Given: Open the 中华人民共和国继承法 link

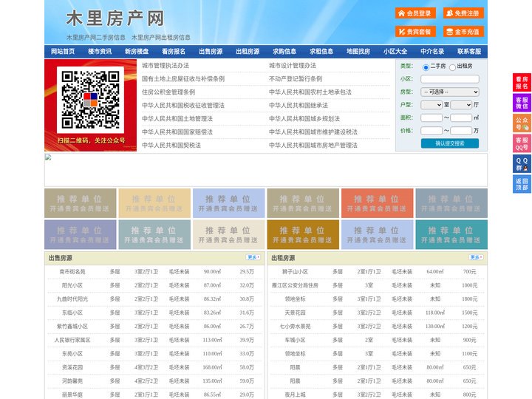Looking at the screenshot, I should [x=299, y=105].
